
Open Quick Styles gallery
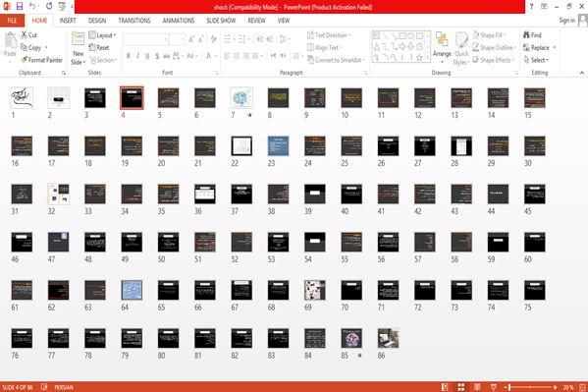tap(460, 48)
